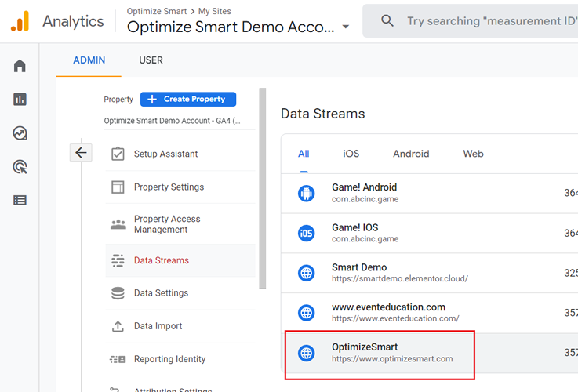
Task: Switch to the USER tab
Action: 151,60
